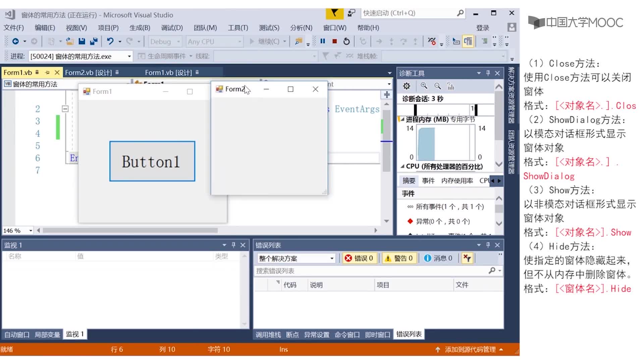Click the Save floppy disk icon

tap(82, 41)
